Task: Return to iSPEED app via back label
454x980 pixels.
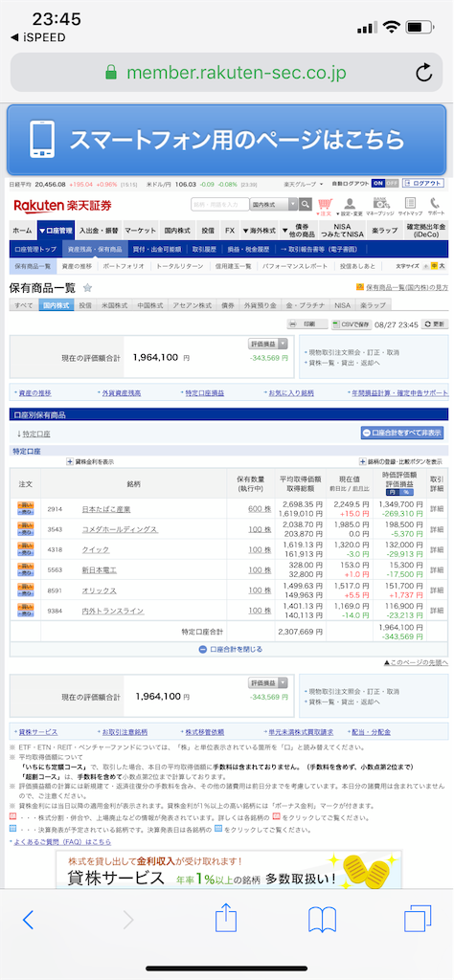Action: click(38, 38)
